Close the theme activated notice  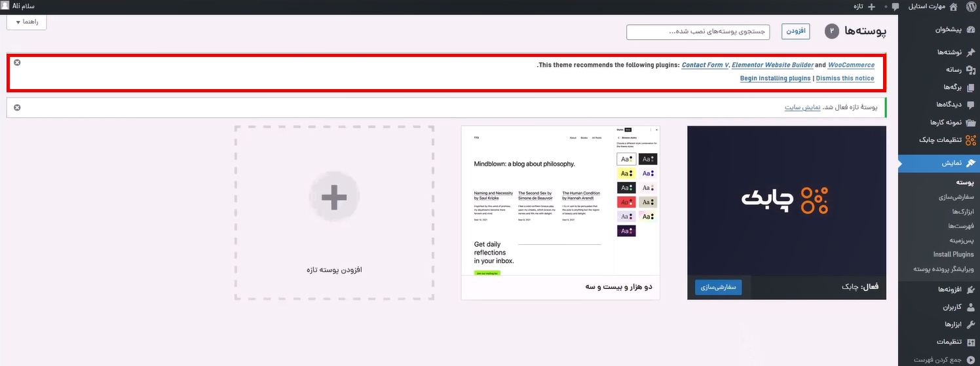17,107
